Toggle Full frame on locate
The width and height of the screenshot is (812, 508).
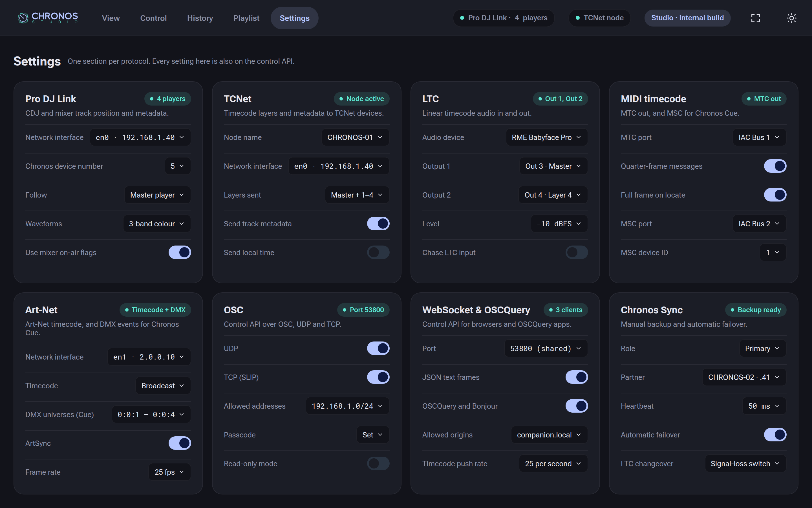(x=775, y=195)
